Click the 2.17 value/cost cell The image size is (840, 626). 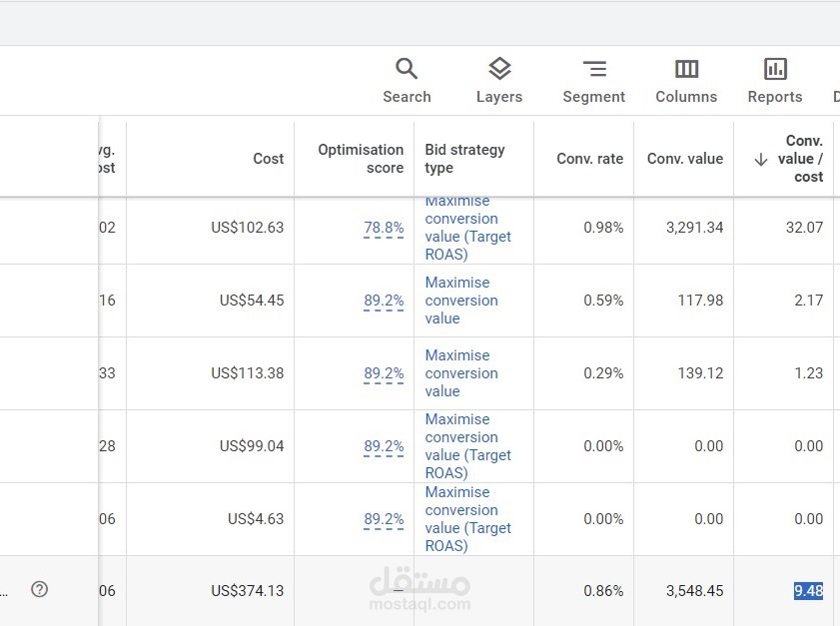coord(808,301)
